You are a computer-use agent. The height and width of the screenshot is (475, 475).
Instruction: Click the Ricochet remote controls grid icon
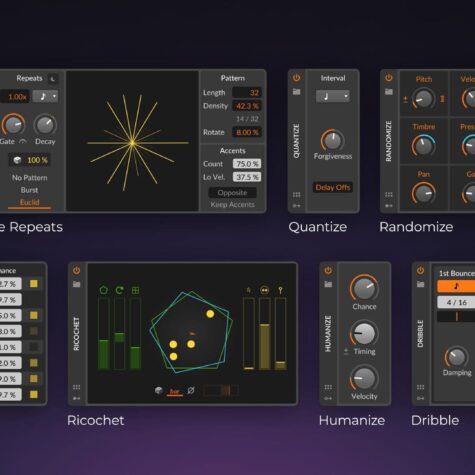tap(76, 387)
